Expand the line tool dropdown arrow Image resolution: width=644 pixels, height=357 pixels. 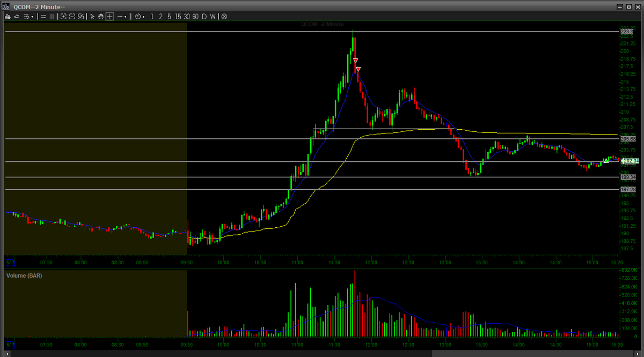click(126, 17)
